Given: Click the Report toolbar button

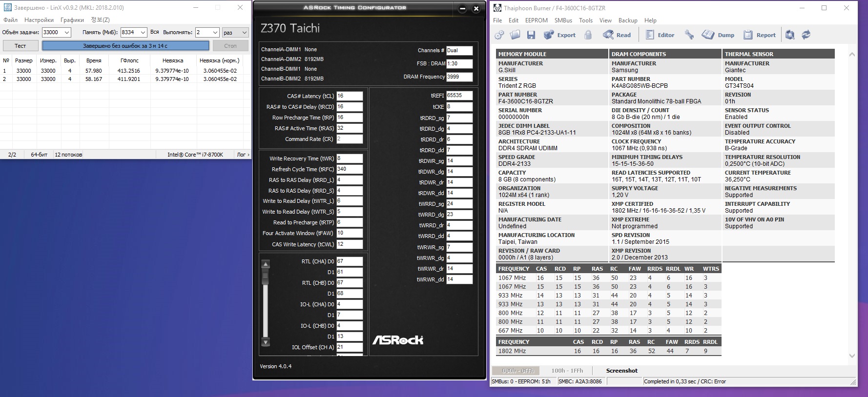Looking at the screenshot, I should (x=760, y=35).
